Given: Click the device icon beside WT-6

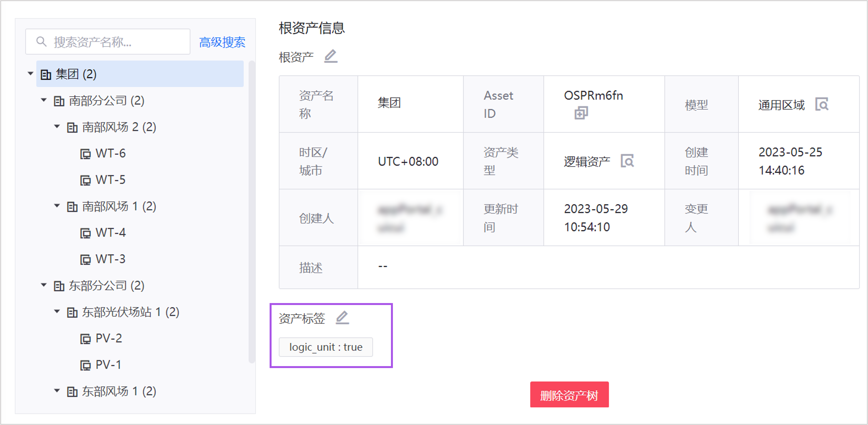Looking at the screenshot, I should point(85,154).
